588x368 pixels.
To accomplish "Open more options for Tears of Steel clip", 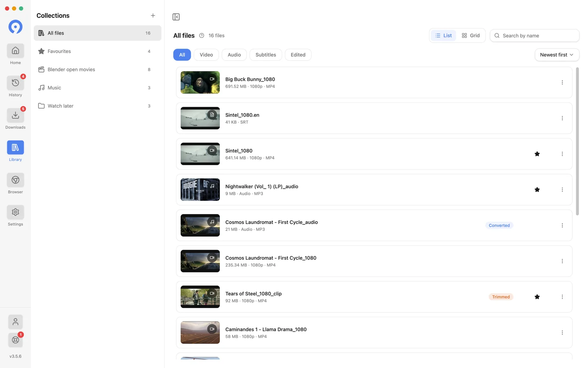I will [562, 297].
